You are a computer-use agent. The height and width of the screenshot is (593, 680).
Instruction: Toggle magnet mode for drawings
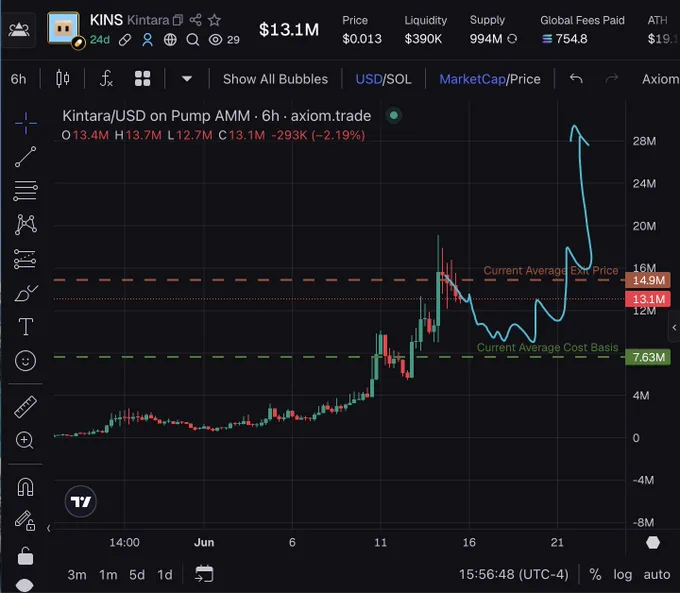(x=25, y=487)
